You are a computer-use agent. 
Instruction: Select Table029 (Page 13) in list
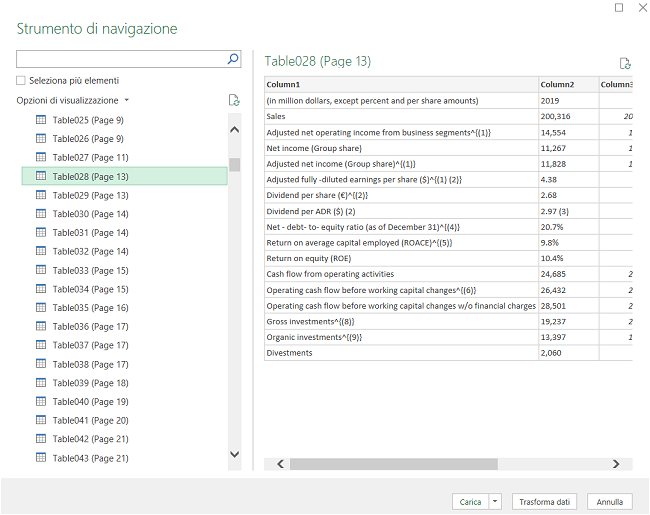(x=89, y=195)
